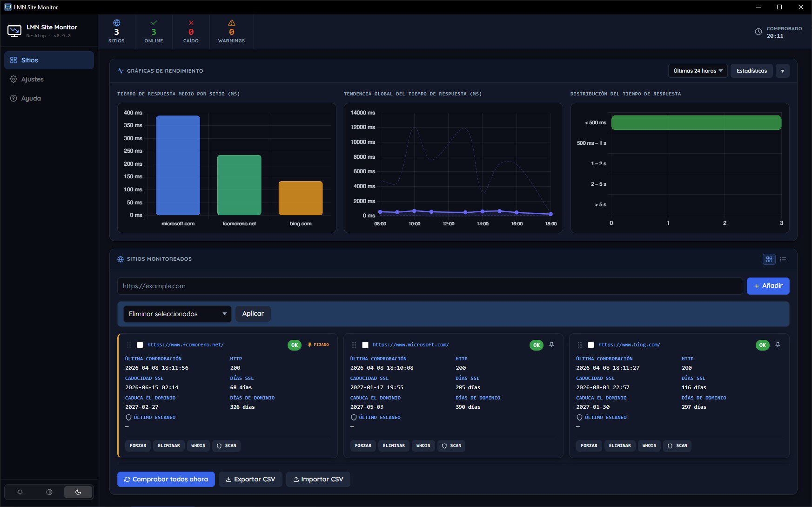This screenshot has height=507, width=812.
Task: Click drag handle on microsoft.com card
Action: click(354, 345)
